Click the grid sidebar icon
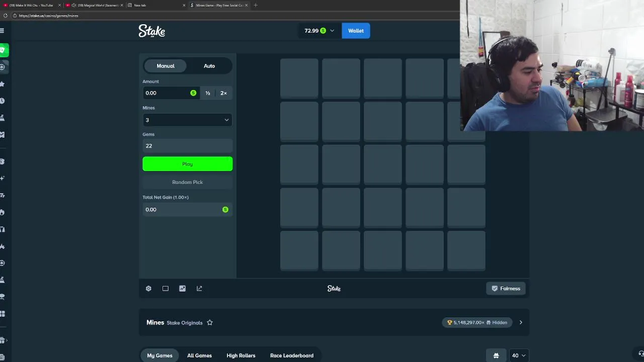 point(3,314)
